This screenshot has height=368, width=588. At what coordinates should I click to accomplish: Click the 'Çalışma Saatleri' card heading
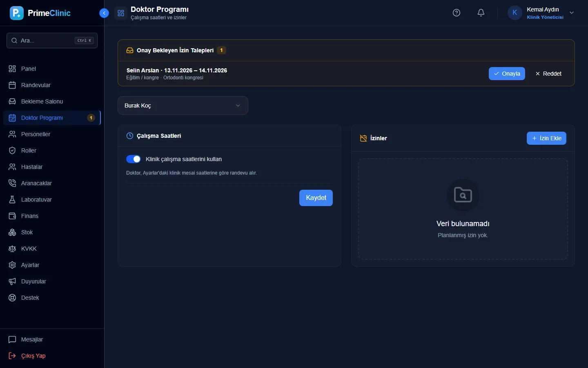click(x=159, y=136)
